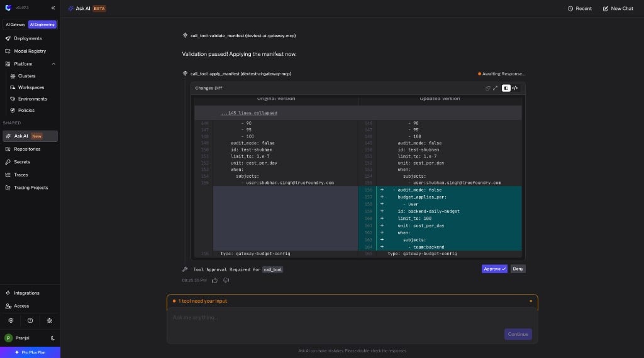Collapse the sidebar with the double-chevron icon
The image size is (644, 358).
(53, 8)
